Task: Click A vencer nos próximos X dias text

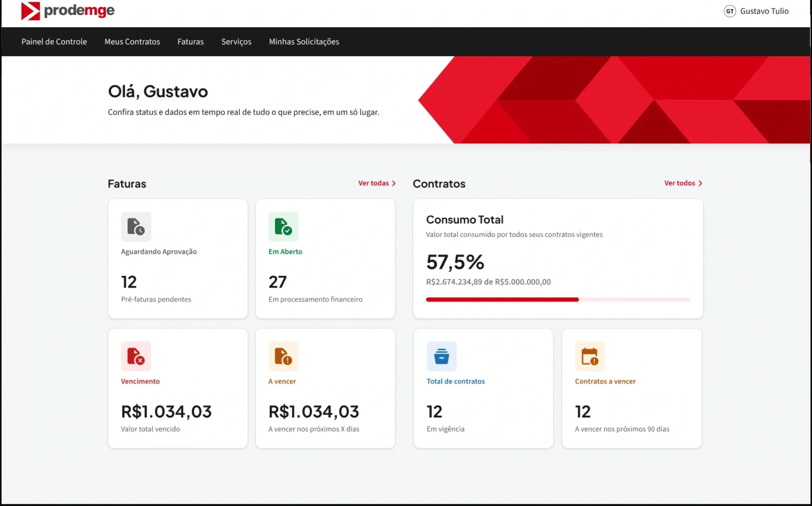Action: (x=314, y=429)
